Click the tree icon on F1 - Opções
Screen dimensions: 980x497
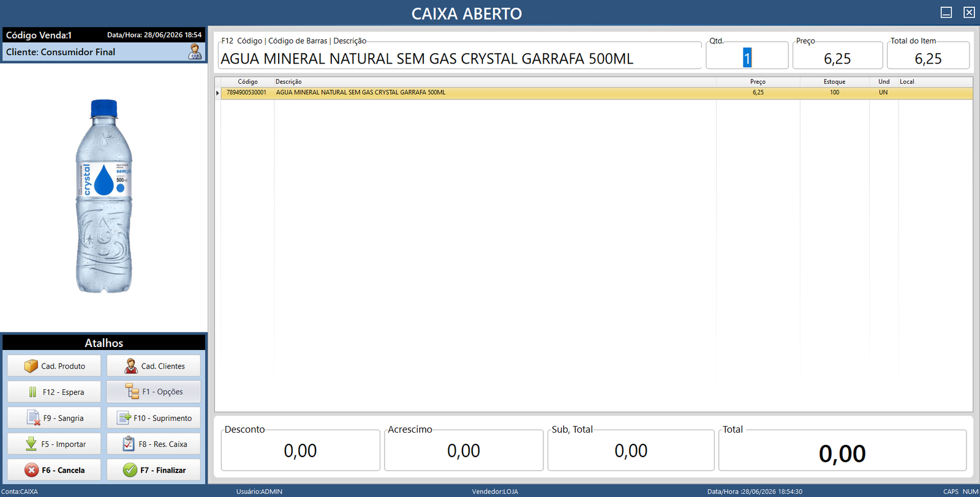click(132, 392)
